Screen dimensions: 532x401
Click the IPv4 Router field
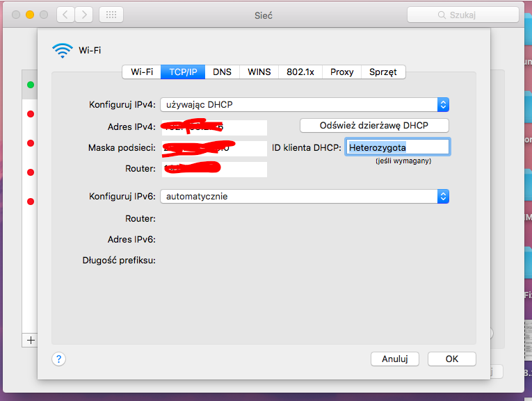214,169
